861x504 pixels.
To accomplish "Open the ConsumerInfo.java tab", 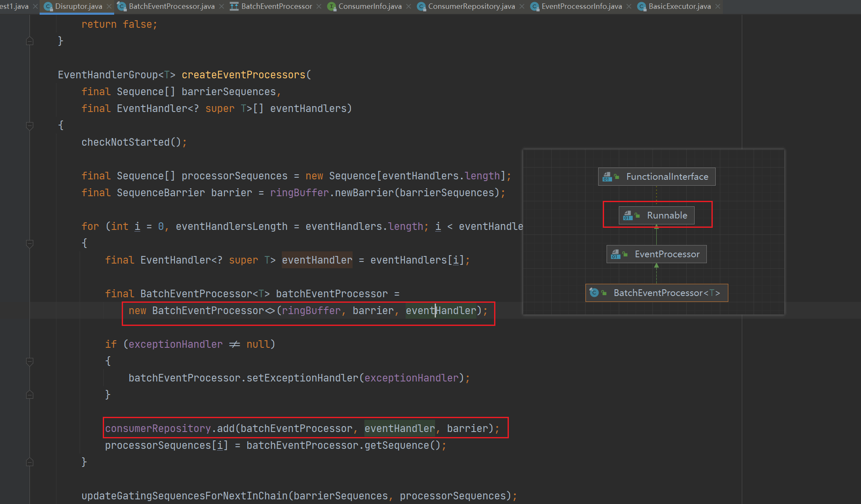I will [x=370, y=6].
